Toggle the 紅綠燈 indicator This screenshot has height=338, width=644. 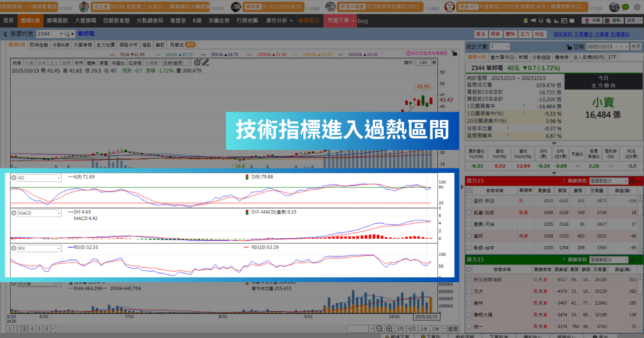(x=134, y=63)
